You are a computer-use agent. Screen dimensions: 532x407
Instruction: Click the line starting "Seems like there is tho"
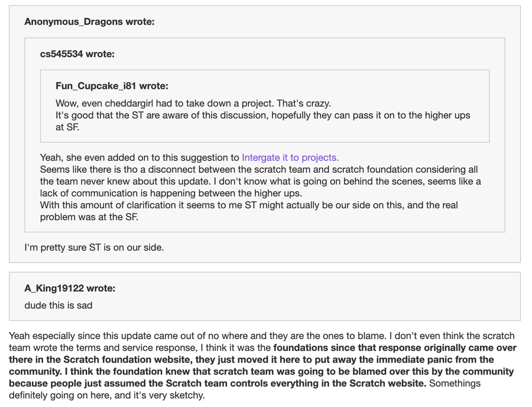point(259,169)
